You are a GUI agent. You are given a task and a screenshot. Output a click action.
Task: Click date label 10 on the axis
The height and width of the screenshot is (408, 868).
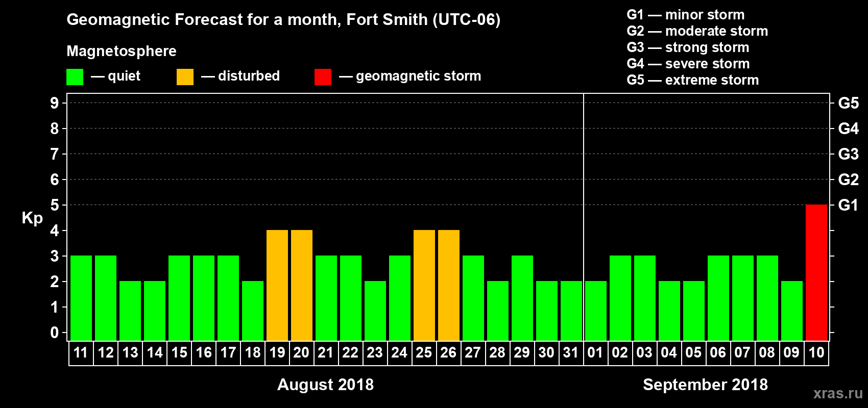tap(816, 352)
